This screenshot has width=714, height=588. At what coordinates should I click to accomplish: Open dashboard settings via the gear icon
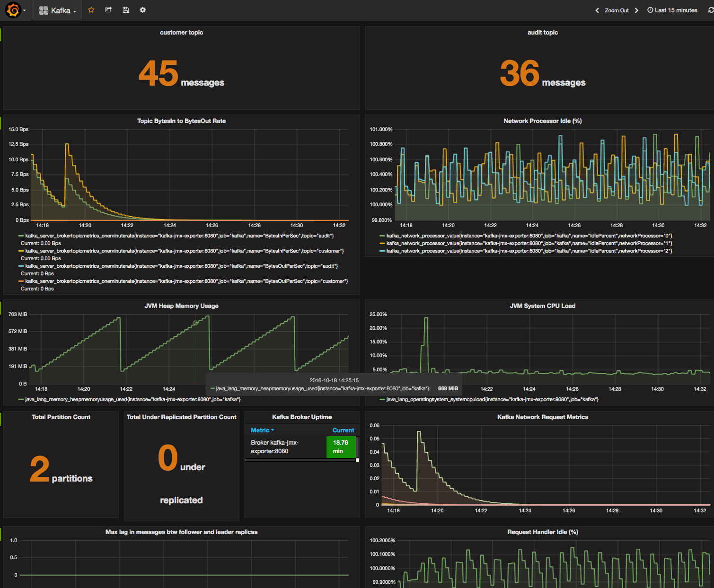(142, 10)
